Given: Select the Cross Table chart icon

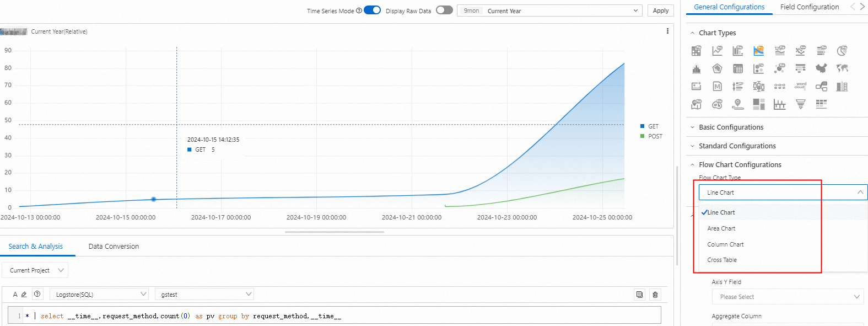Looking at the screenshot, I should pos(738,68).
